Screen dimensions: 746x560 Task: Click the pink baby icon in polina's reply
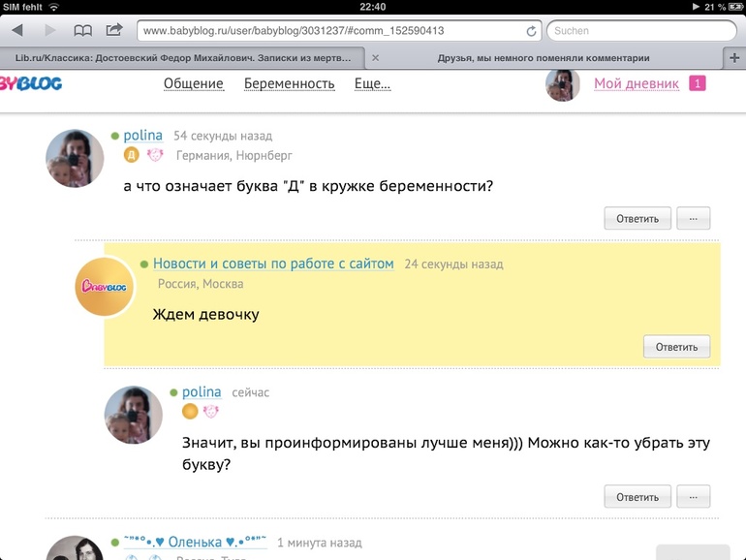pos(211,411)
